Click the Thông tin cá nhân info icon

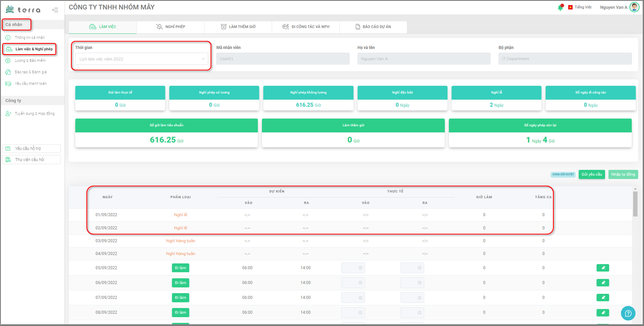[8, 38]
